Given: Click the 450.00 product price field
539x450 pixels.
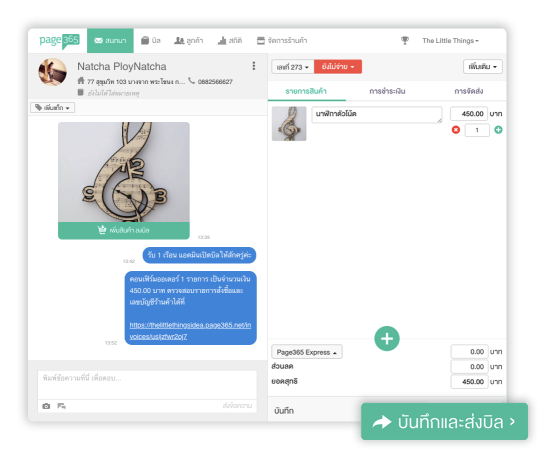Looking at the screenshot, I should tap(469, 113).
